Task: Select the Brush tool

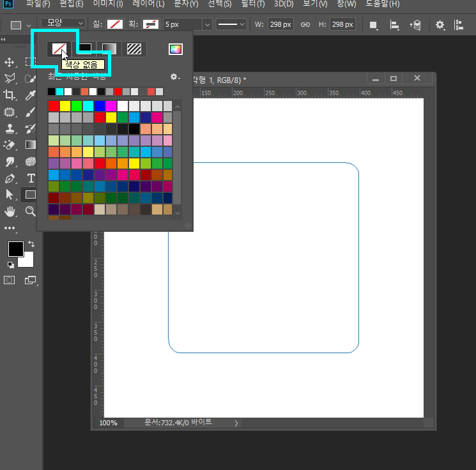Action: tap(30, 112)
